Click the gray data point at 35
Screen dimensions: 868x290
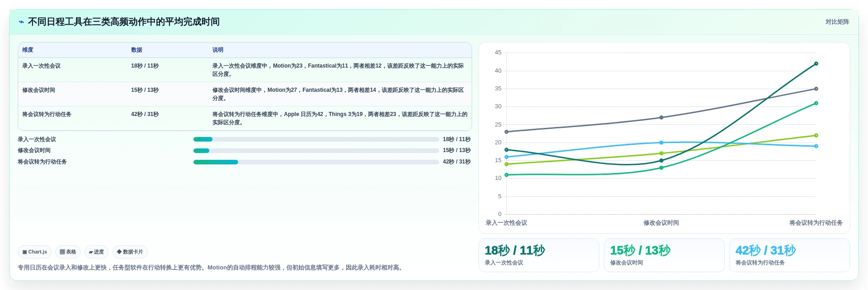pyautogui.click(x=816, y=89)
